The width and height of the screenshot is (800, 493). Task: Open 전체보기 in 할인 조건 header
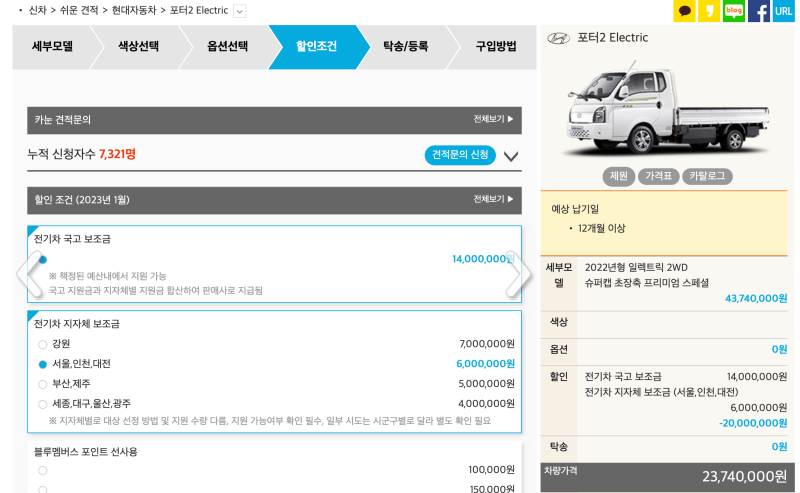tap(493, 199)
